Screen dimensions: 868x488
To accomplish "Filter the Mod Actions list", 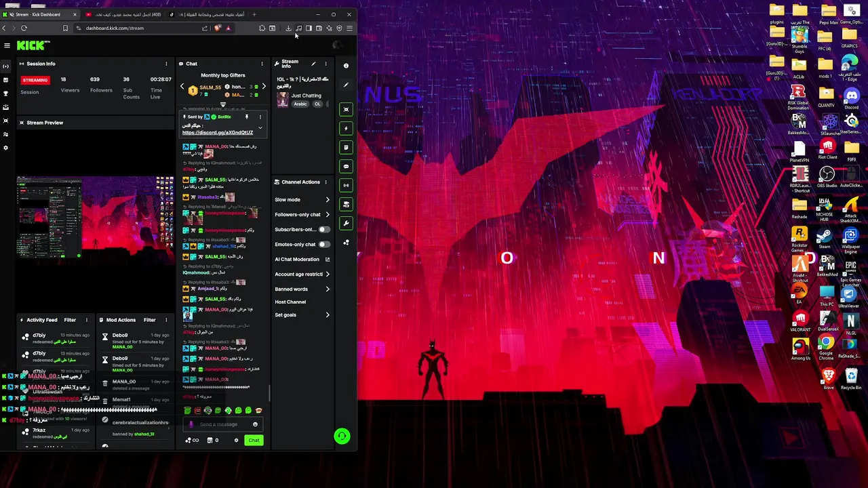I will coord(150,320).
